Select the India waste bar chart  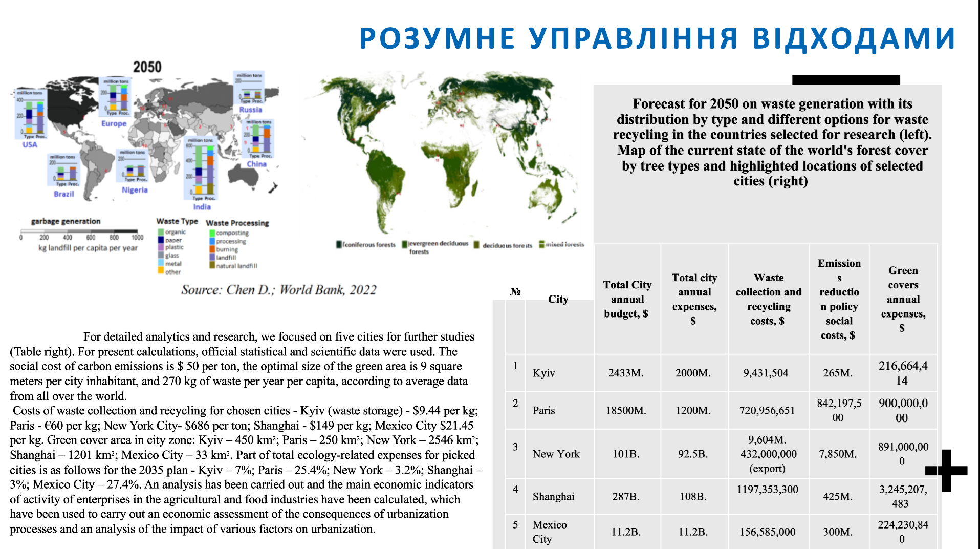pos(201,168)
